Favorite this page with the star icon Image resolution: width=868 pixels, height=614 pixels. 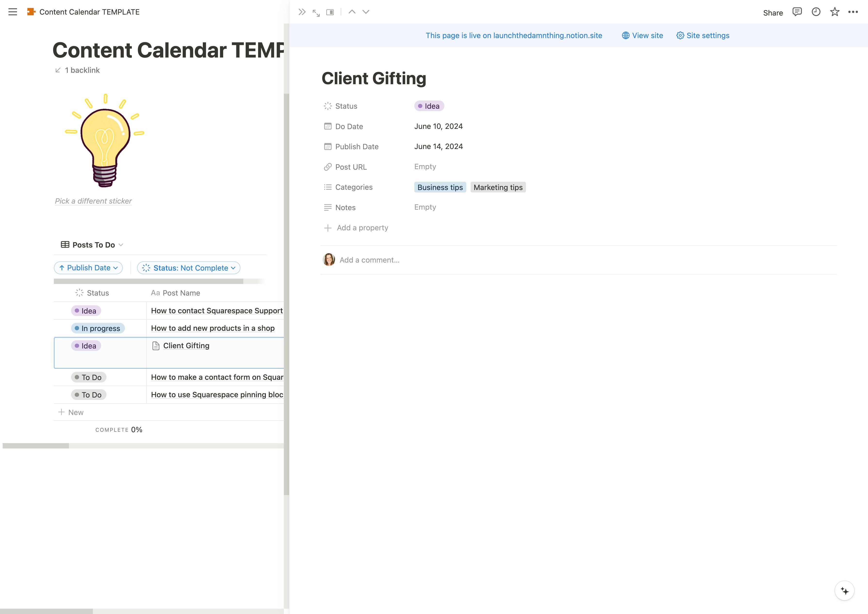835,12
